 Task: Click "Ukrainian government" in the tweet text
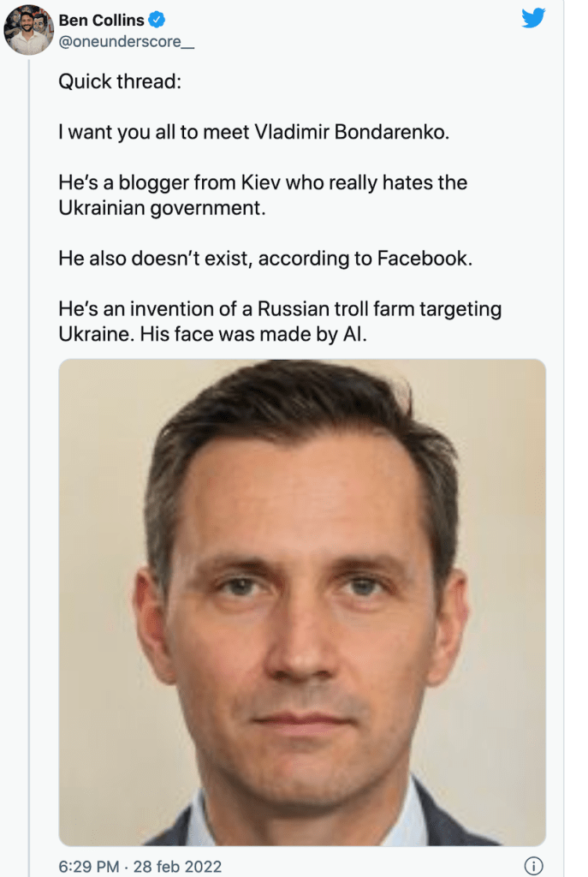click(163, 208)
